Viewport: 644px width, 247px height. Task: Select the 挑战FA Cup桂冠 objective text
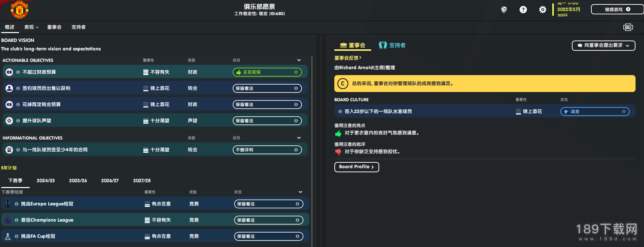click(x=38, y=236)
